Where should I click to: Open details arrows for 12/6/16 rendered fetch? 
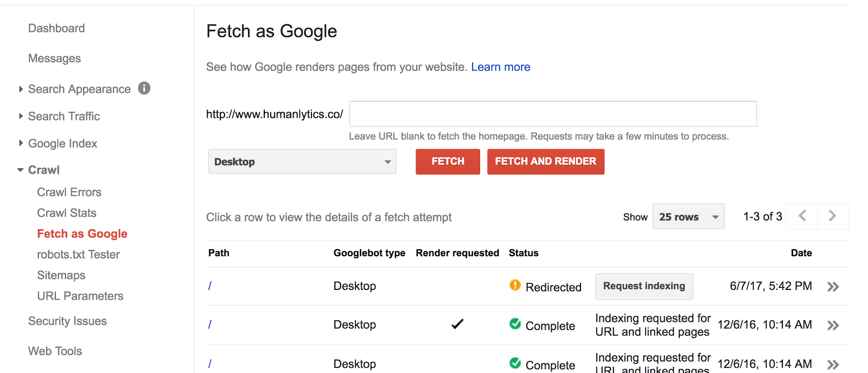click(833, 325)
